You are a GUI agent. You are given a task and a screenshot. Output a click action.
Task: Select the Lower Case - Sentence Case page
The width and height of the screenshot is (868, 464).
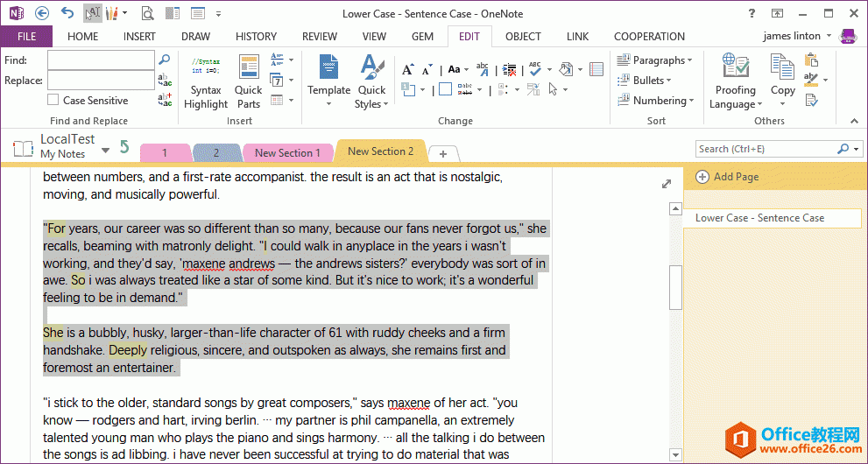[x=759, y=218]
